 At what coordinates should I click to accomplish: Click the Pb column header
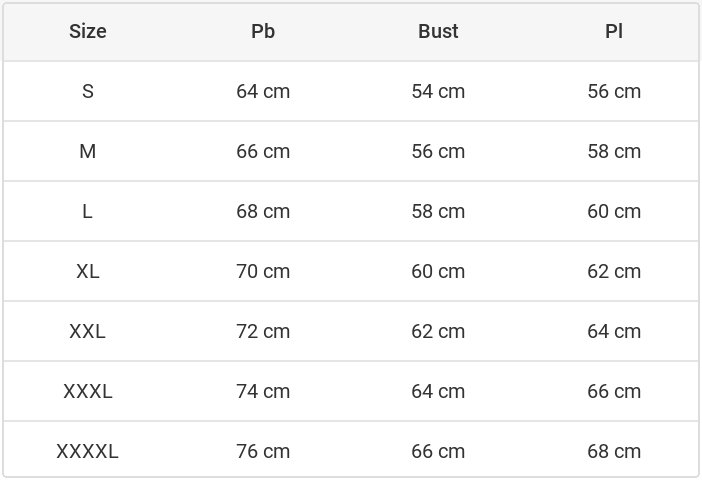(263, 31)
